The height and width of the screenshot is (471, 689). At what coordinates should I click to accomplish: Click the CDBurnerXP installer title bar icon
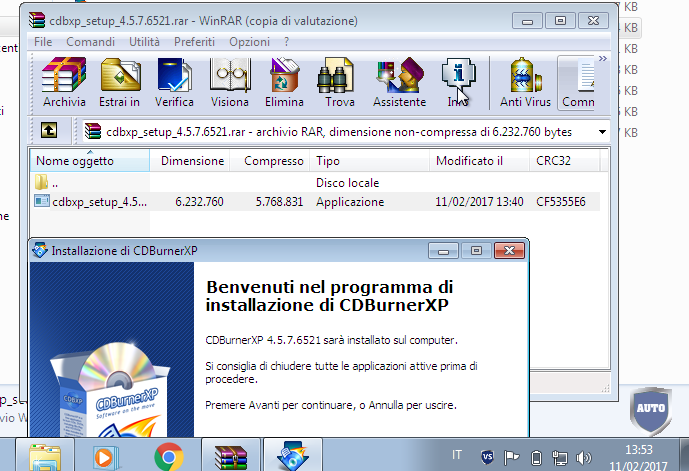[x=40, y=250]
